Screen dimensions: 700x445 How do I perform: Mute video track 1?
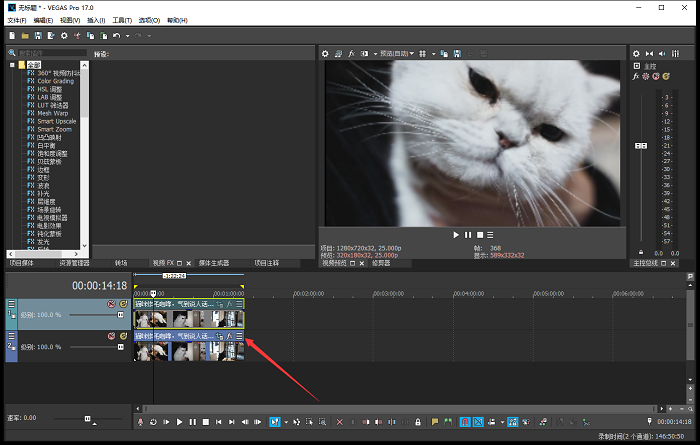point(111,303)
